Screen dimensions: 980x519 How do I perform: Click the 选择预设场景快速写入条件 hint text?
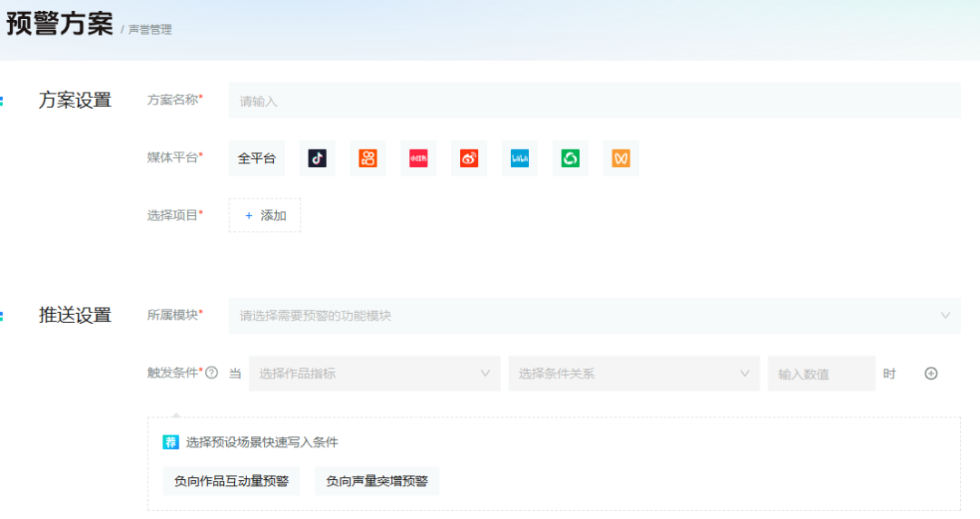(262, 443)
